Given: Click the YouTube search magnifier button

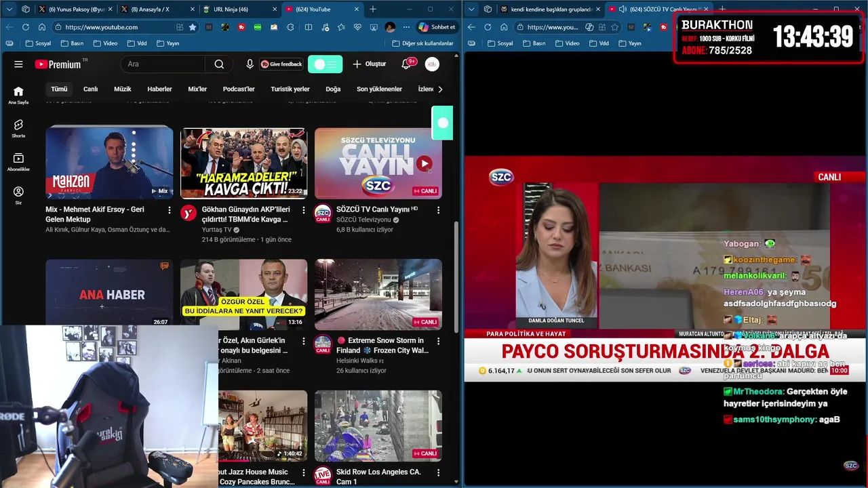Looking at the screenshot, I should point(219,64).
